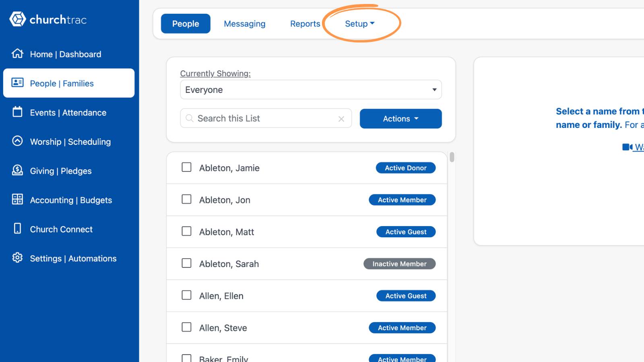This screenshot has width=644, height=362.
Task: Check the box for Allen, Ellen
Action: tap(186, 295)
